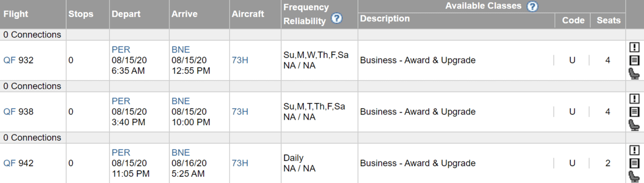Screen dimensions: 644x183
Task: Open Frequency Reliability help question mark
Action: point(336,18)
